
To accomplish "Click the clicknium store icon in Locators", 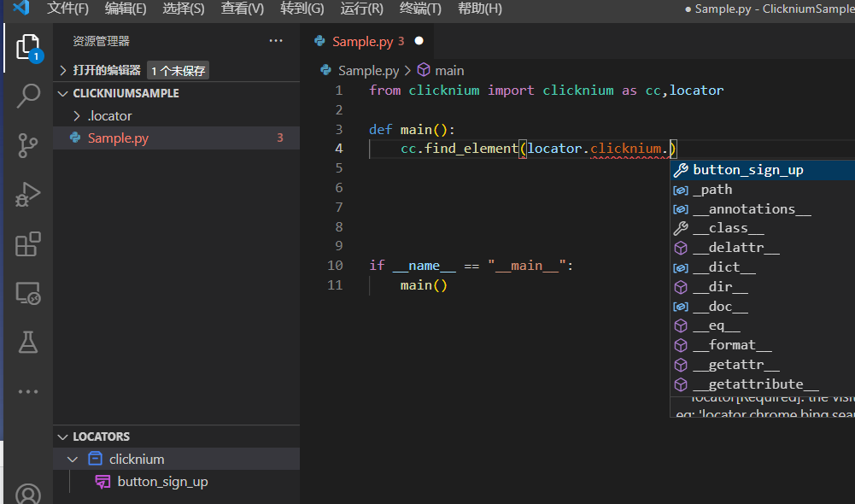I will coord(96,459).
